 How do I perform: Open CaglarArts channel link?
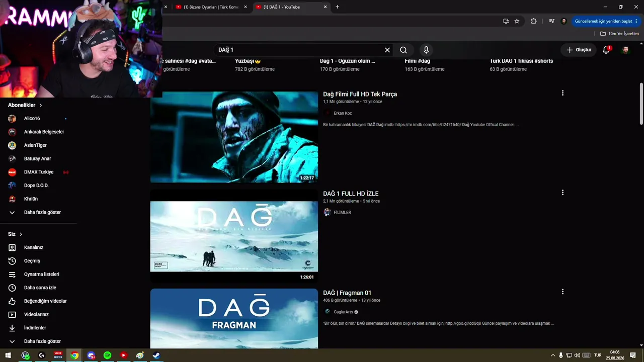(x=343, y=312)
